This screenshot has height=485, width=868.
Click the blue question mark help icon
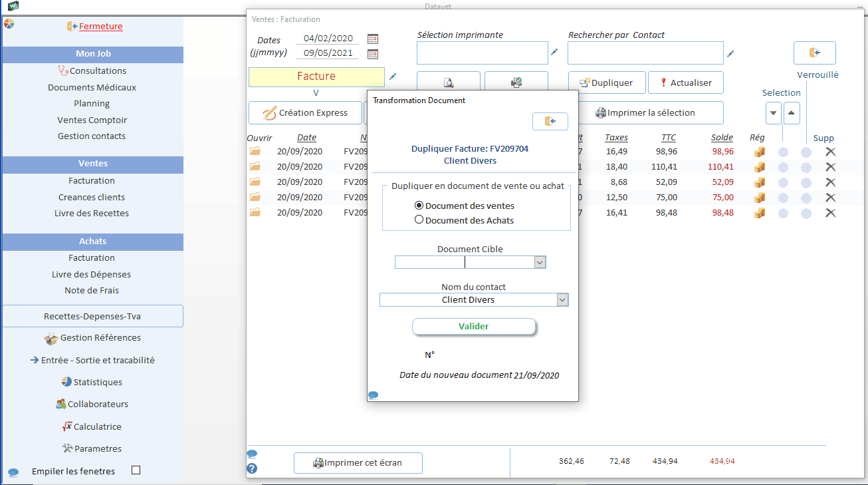[x=252, y=469]
